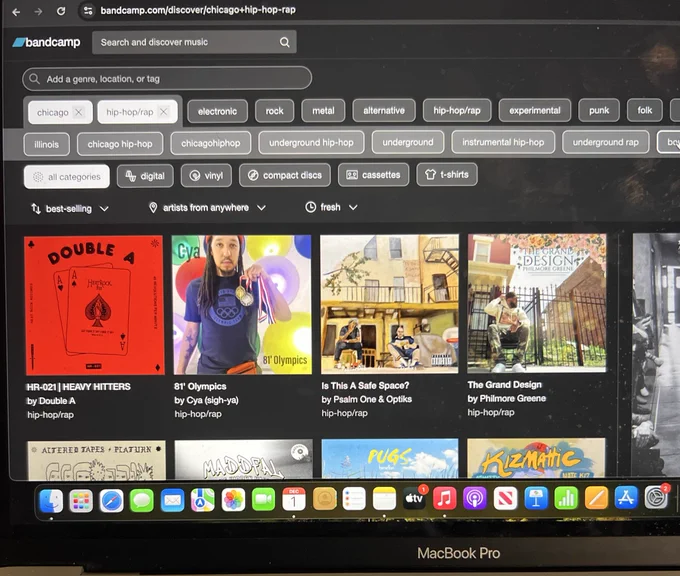Open App Store from the dock
The width and height of the screenshot is (680, 576).
pos(626,497)
